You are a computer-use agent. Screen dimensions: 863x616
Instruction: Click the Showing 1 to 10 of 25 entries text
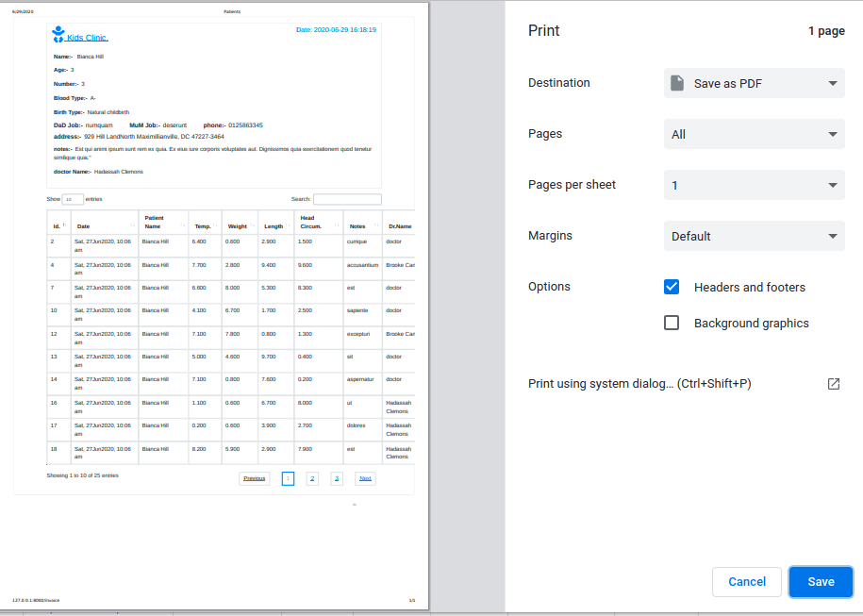click(83, 475)
